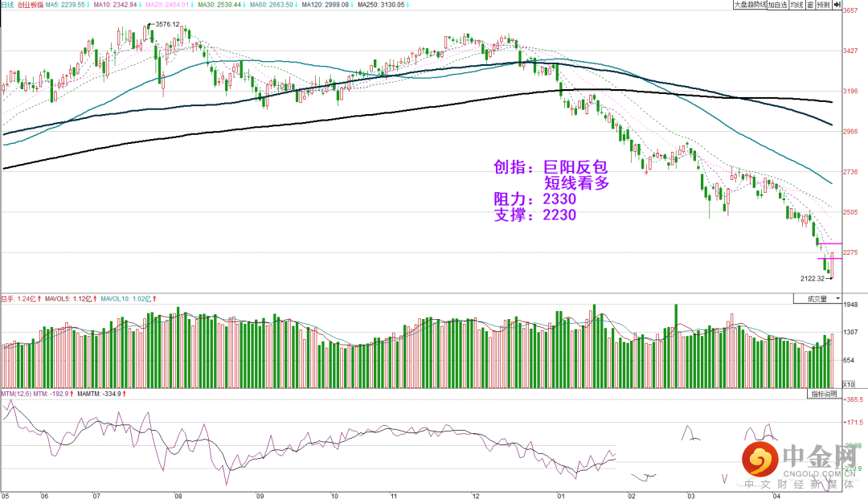Click the 大盘趋势线 button
Image resolution: width=868 pixels, height=499 pixels.
pyautogui.click(x=750, y=5)
